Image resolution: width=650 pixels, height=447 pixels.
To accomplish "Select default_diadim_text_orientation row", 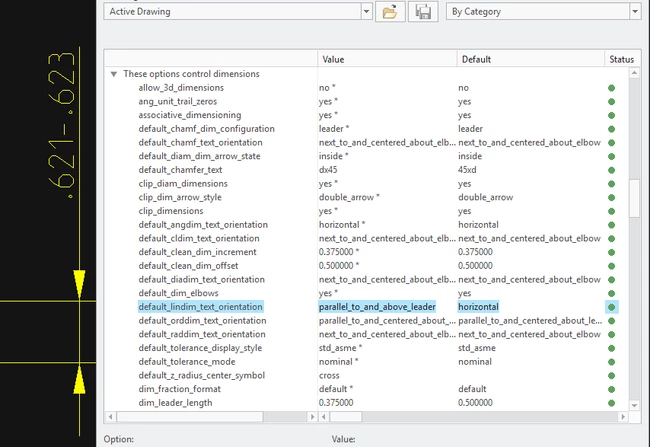I will (x=201, y=279).
